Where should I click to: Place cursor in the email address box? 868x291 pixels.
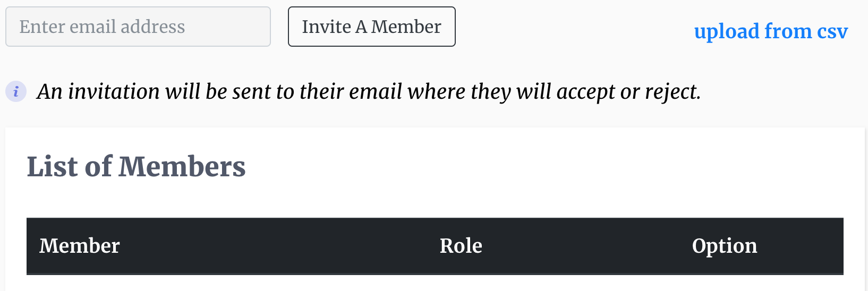tap(138, 27)
